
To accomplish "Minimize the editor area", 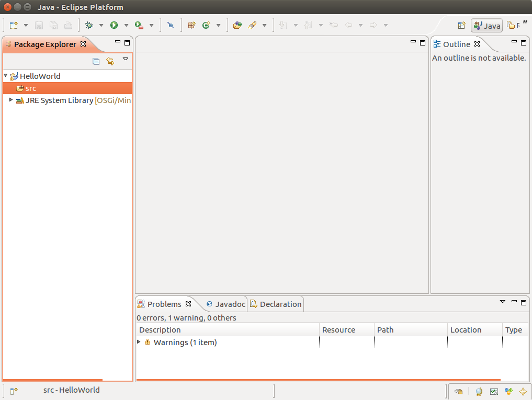I will 413,42.
